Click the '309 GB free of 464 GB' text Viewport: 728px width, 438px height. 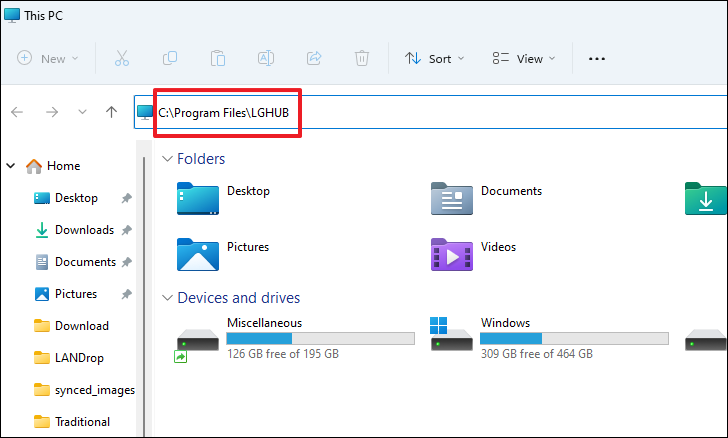[x=537, y=354]
